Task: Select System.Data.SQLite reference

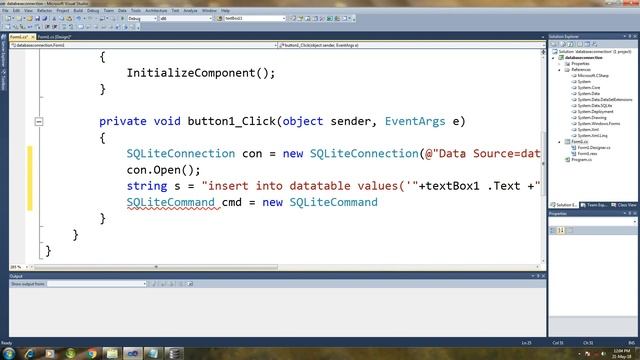Action: click(595, 106)
